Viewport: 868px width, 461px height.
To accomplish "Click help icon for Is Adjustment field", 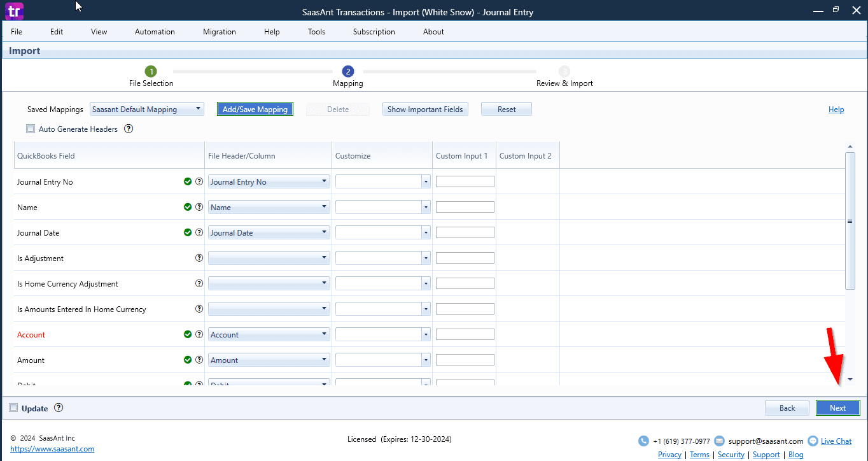I will pos(199,258).
